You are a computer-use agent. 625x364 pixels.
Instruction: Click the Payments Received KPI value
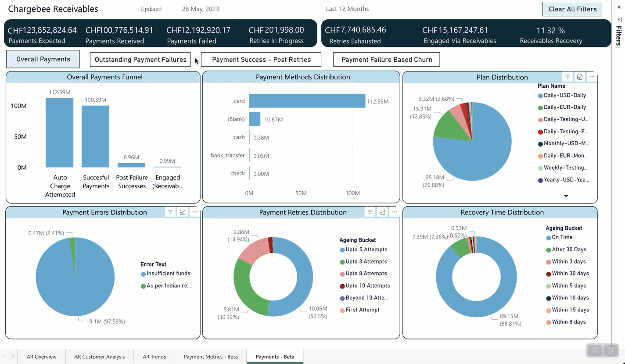pos(119,30)
